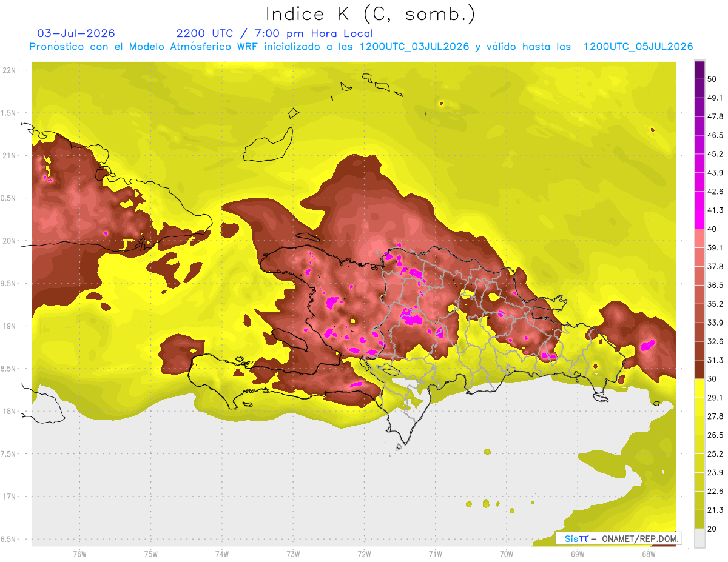The image size is (728, 562).
Task: Click the 40 colorbar value
Action: point(712,229)
